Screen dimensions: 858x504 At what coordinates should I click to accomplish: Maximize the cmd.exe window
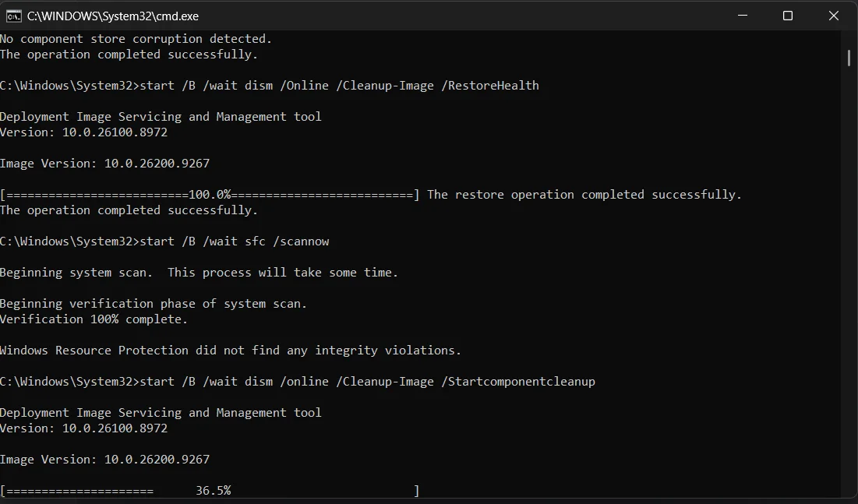[788, 16]
